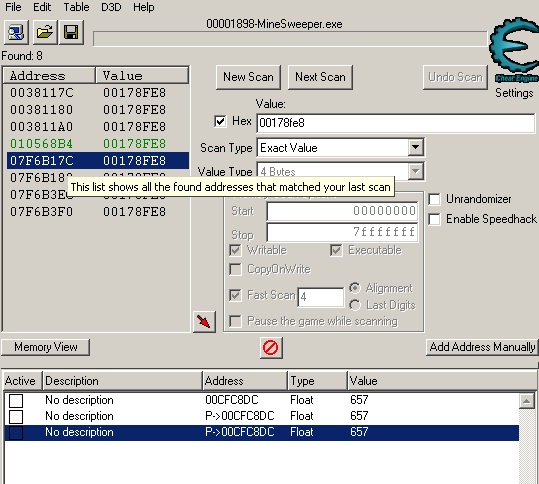
Task: Click the Next Scan button
Action: point(320,77)
